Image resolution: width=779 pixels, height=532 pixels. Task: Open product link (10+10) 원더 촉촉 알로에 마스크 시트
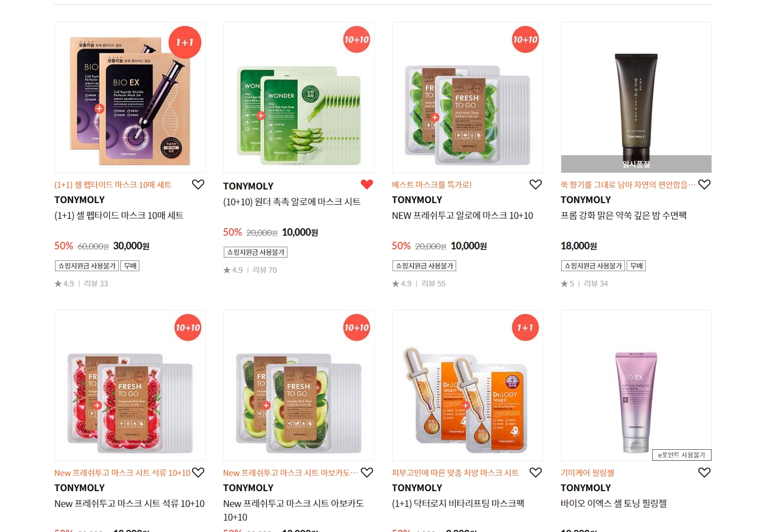pyautogui.click(x=292, y=202)
